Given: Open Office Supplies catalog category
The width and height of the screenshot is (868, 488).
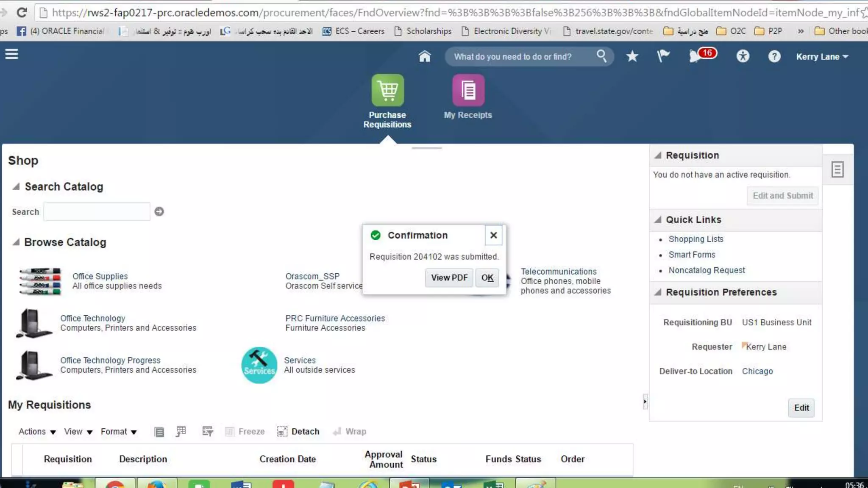Looking at the screenshot, I should 100,276.
